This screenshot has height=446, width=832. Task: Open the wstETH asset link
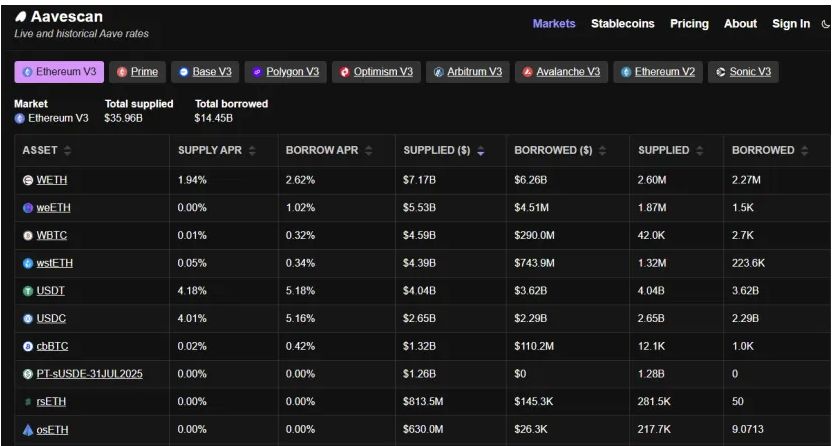(x=54, y=263)
